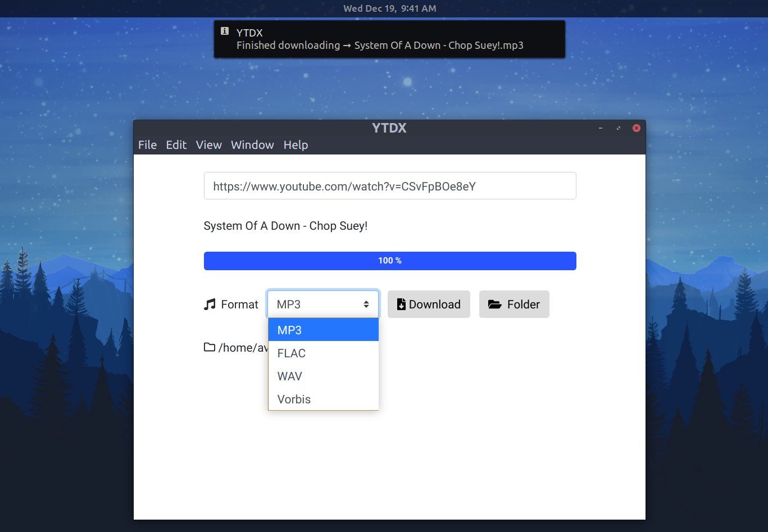The width and height of the screenshot is (768, 532).
Task: Select FLAC in the format list
Action: (x=323, y=353)
